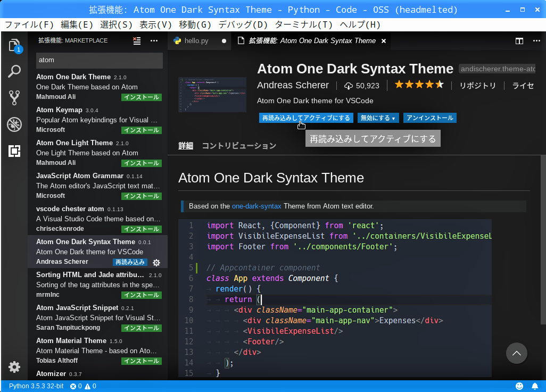This screenshot has height=392, width=546.
Task: Click 再読み込み button in extension list
Action: click(x=130, y=262)
